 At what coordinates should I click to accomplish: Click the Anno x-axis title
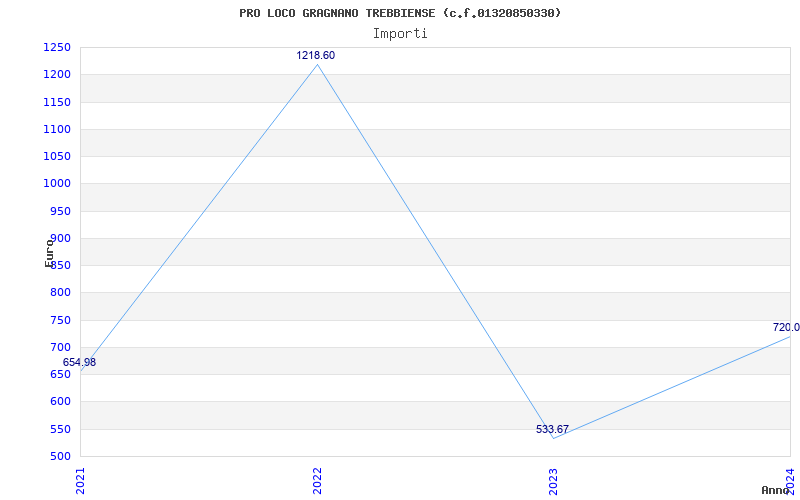(776, 490)
